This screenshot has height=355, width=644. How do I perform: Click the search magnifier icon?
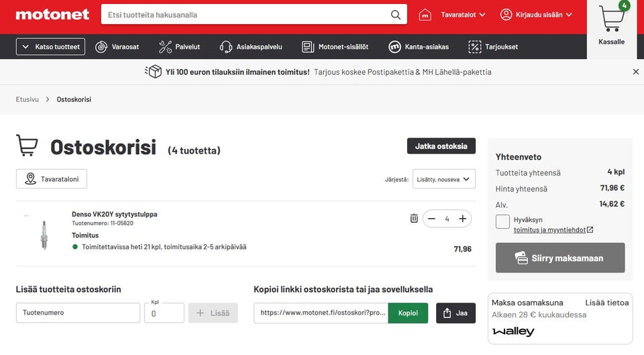(396, 15)
